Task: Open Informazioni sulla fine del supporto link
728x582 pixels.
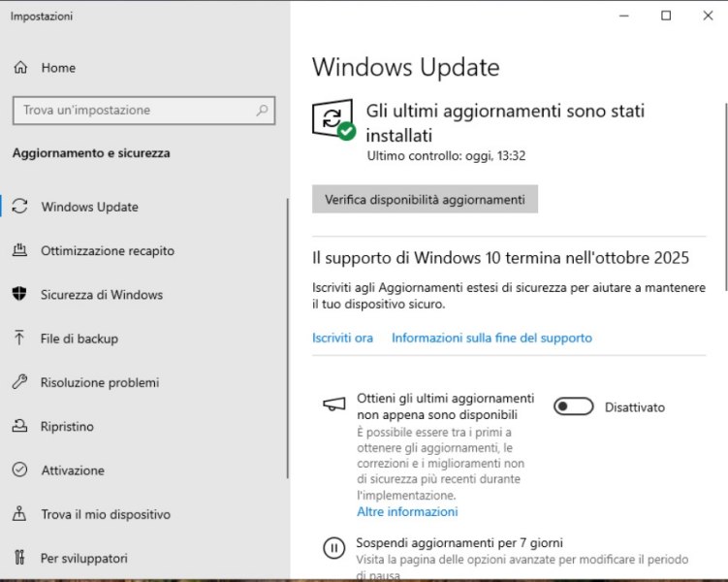Action: point(491,338)
